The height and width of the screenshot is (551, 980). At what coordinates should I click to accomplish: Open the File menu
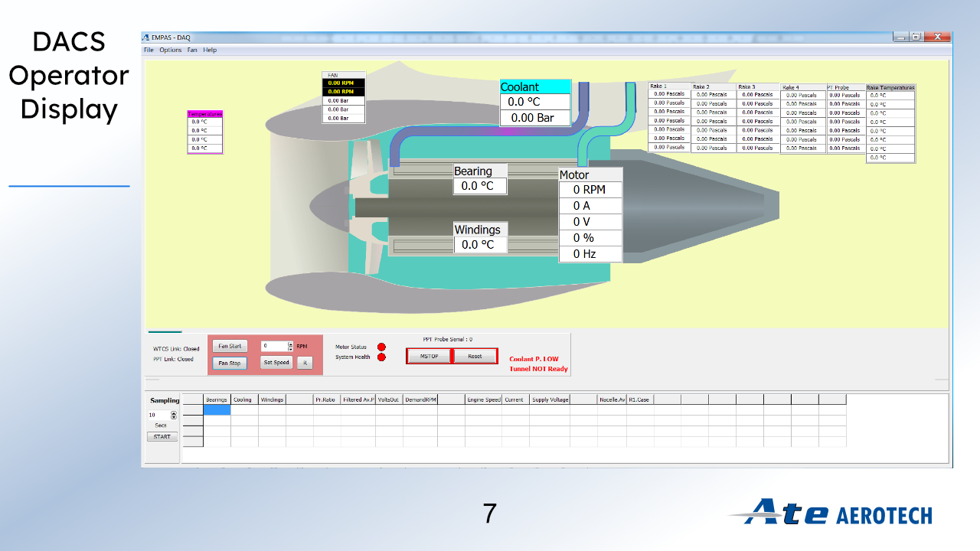tap(147, 50)
